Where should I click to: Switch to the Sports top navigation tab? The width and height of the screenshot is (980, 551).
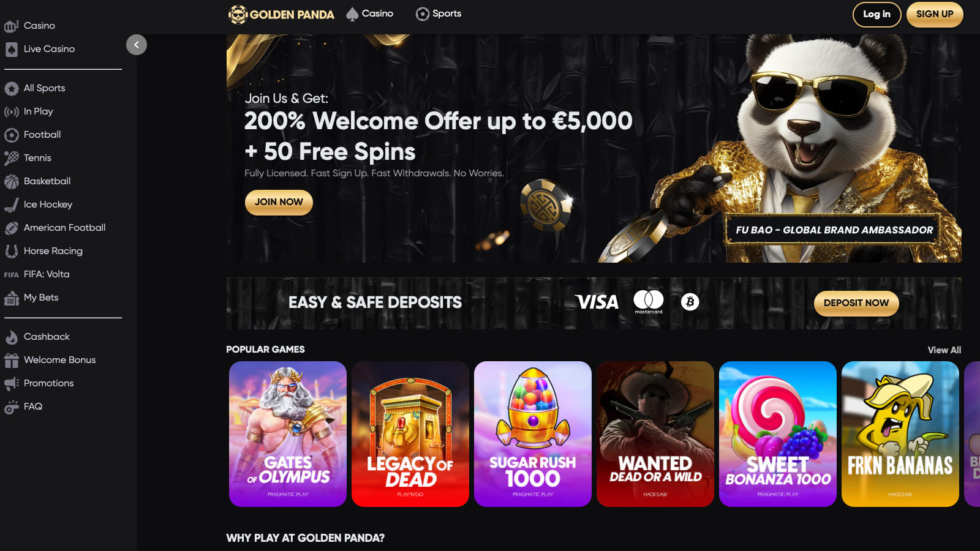tap(439, 13)
